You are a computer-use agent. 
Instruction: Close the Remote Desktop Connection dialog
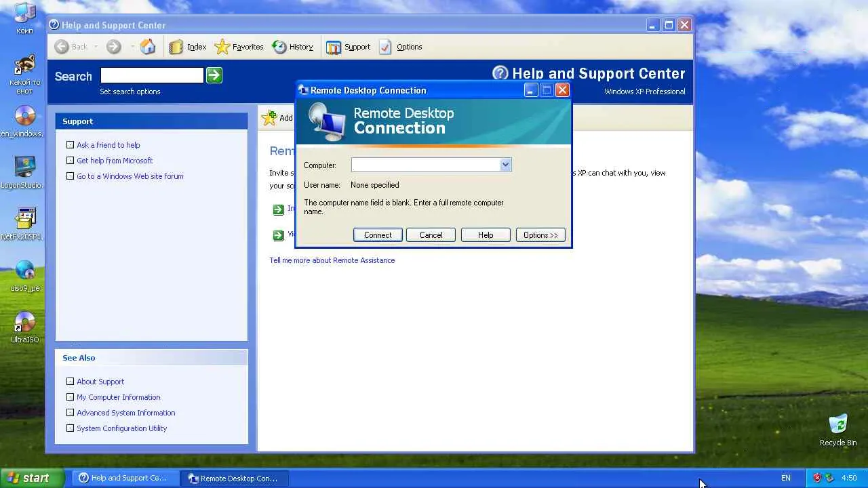pyautogui.click(x=562, y=90)
